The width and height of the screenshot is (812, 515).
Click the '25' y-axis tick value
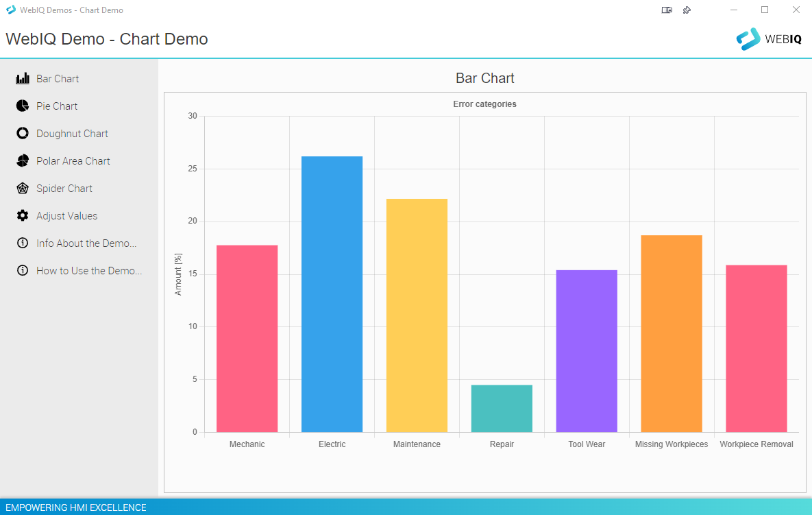point(193,169)
